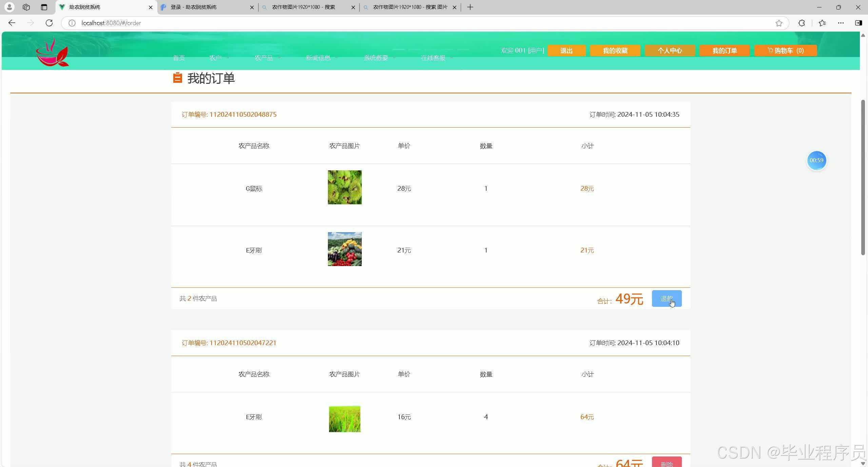868x467 pixels.
Task: Open a new browser tab
Action: (x=470, y=7)
